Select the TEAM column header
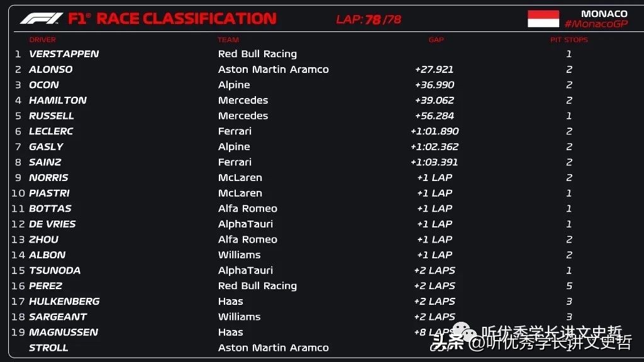Viewport: 644px width, 362px height. [228, 40]
